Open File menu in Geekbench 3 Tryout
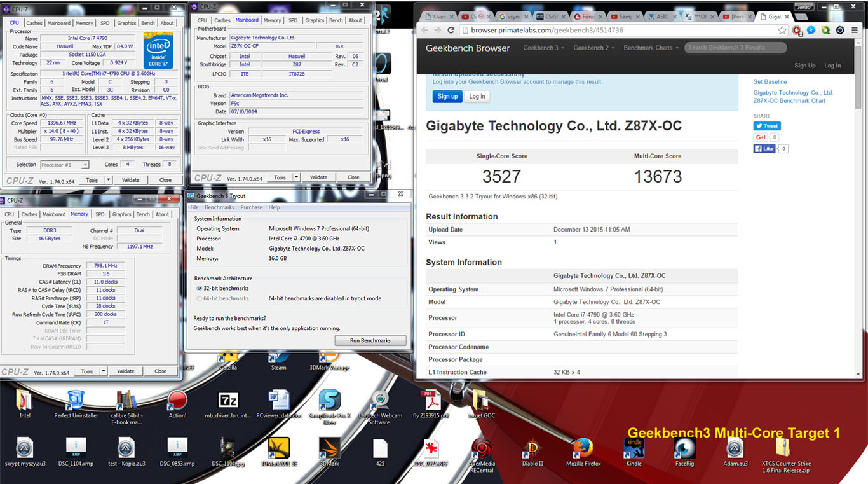The image size is (868, 484). coord(194,207)
